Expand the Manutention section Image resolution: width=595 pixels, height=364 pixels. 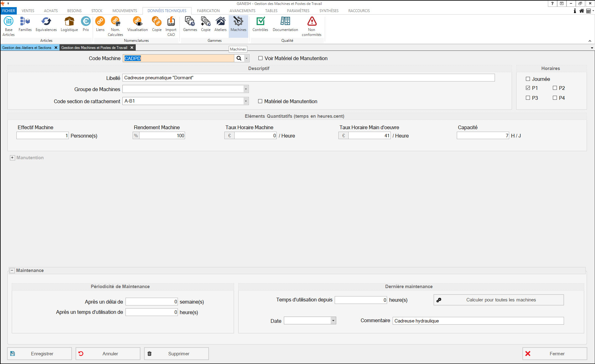[12, 158]
